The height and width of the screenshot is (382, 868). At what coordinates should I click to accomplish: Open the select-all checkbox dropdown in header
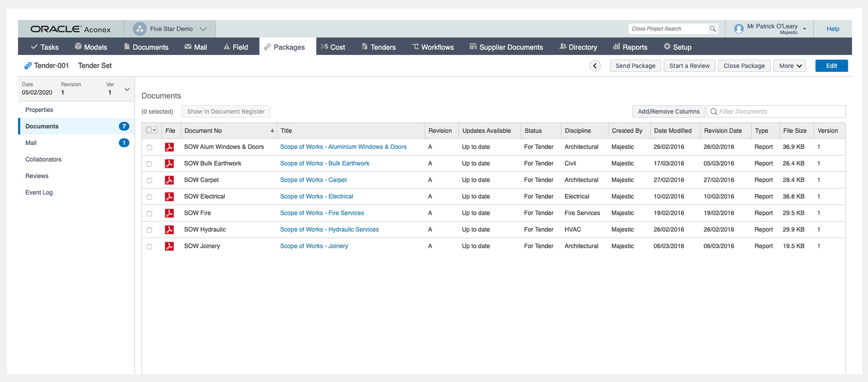pyautogui.click(x=154, y=130)
